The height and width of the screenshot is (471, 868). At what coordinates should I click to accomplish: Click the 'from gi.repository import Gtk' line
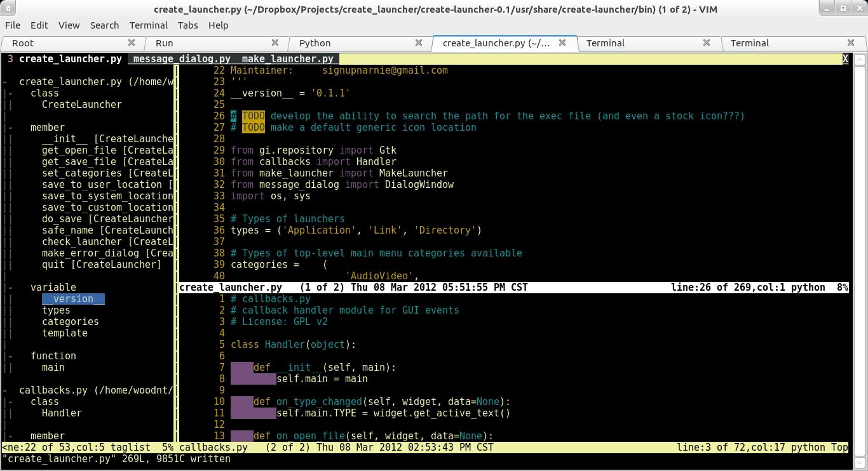coord(313,150)
